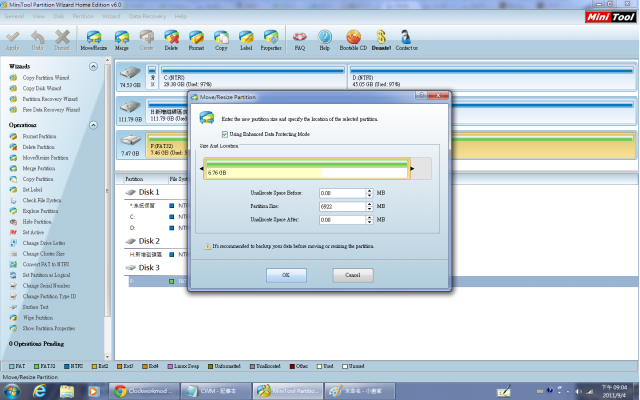
Task: Select the Delete toolbar icon
Action: click(171, 40)
